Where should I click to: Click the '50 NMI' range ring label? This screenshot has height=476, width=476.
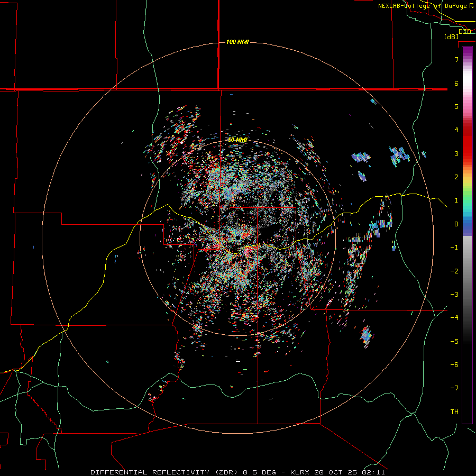(x=237, y=140)
